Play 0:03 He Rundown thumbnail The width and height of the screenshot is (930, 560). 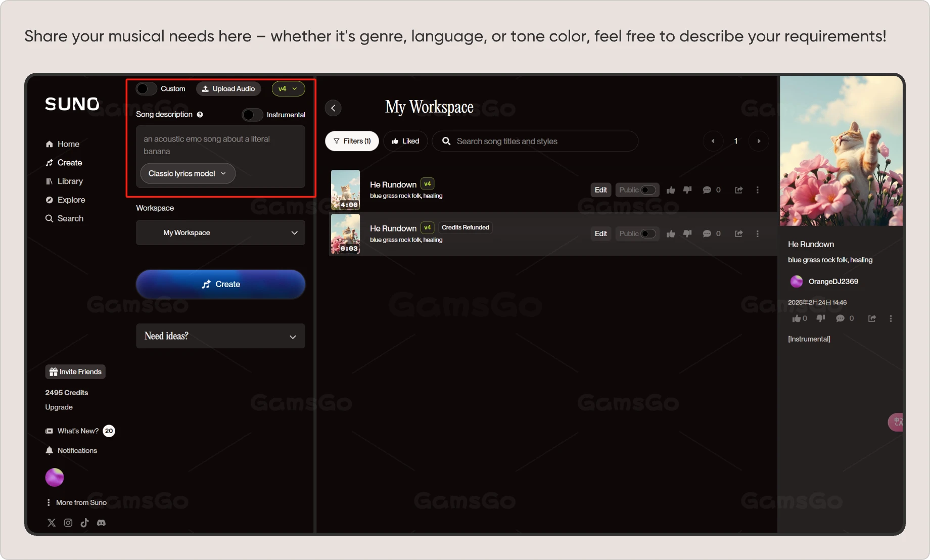click(345, 234)
